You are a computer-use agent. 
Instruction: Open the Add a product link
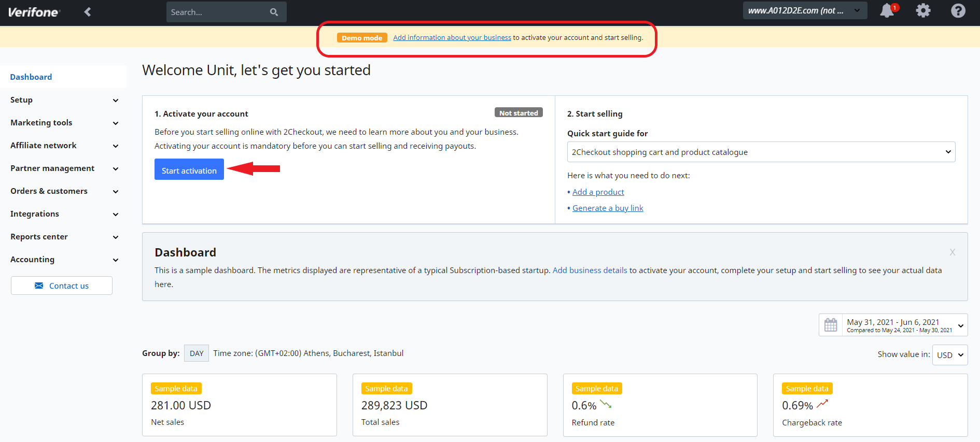pyautogui.click(x=598, y=192)
